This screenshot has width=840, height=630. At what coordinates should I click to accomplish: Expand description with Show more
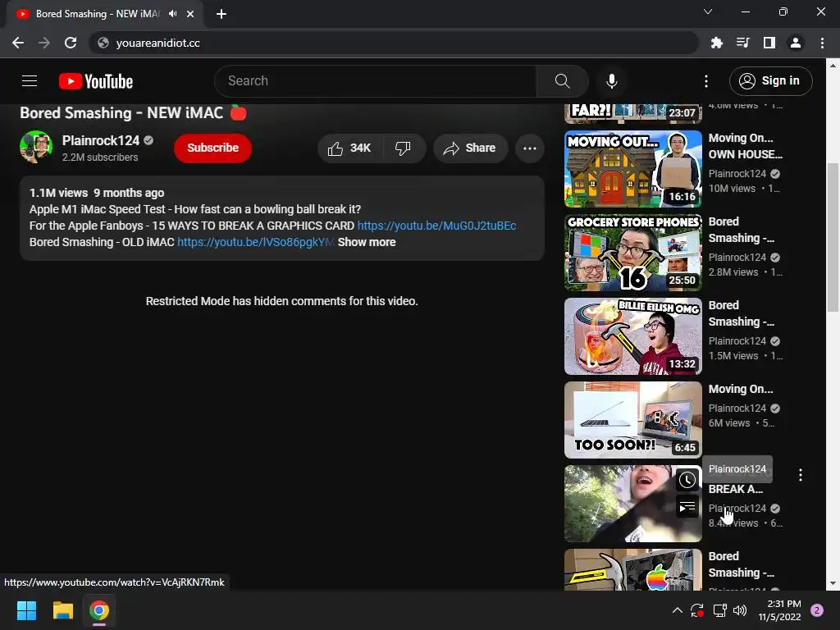(367, 242)
